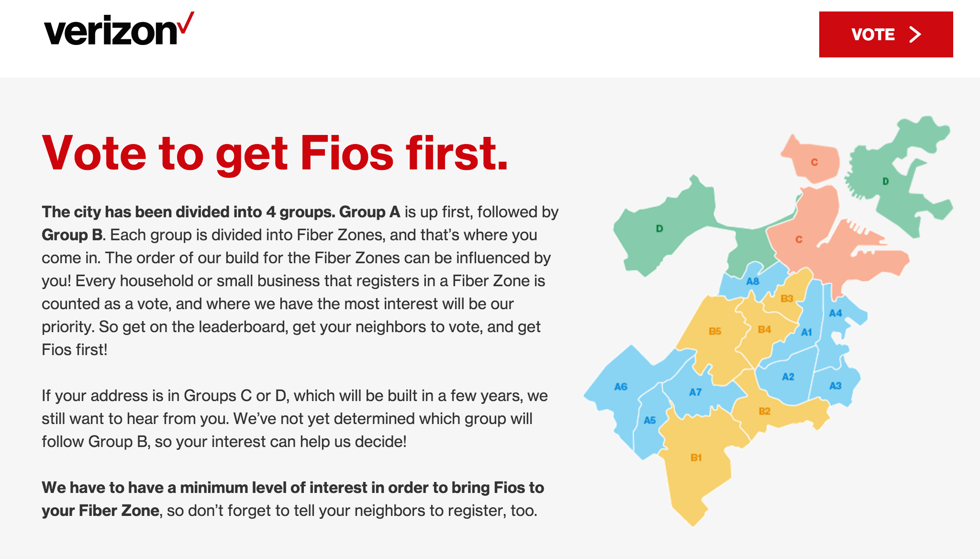The width and height of the screenshot is (980, 559).
Task: Select zone A2 on the map
Action: click(x=788, y=377)
